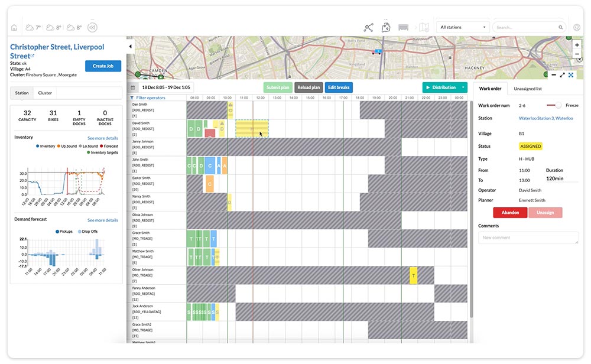This screenshot has width=591, height=364.
Task: Toggle Inventory legend series
Action: [46, 146]
